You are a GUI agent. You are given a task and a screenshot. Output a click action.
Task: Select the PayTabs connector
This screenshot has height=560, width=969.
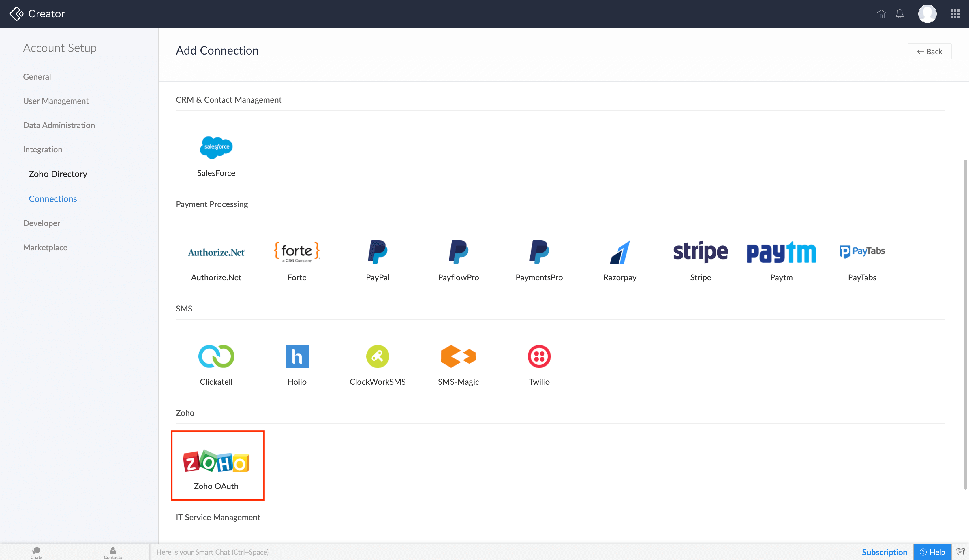point(862,260)
